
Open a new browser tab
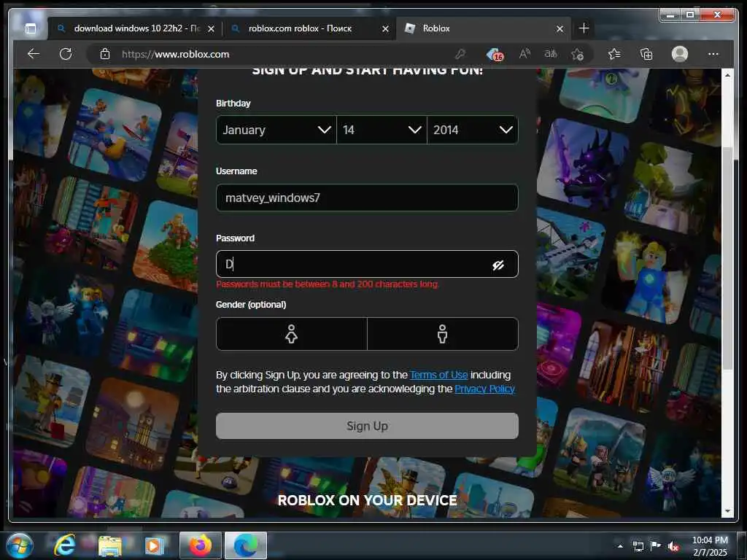(584, 28)
